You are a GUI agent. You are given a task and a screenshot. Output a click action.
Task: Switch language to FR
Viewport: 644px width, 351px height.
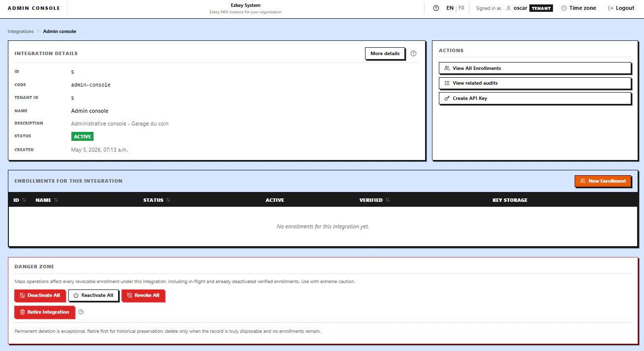[x=461, y=8]
